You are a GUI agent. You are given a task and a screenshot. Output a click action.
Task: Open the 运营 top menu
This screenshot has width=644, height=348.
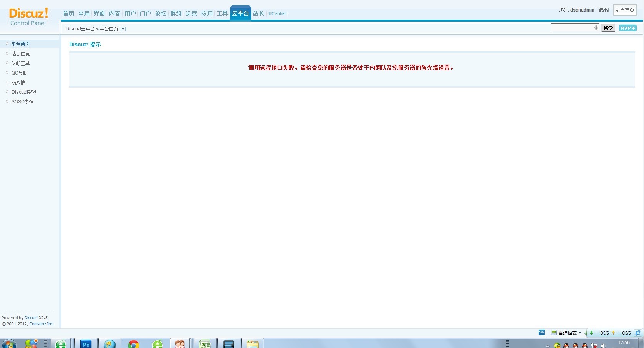click(192, 13)
